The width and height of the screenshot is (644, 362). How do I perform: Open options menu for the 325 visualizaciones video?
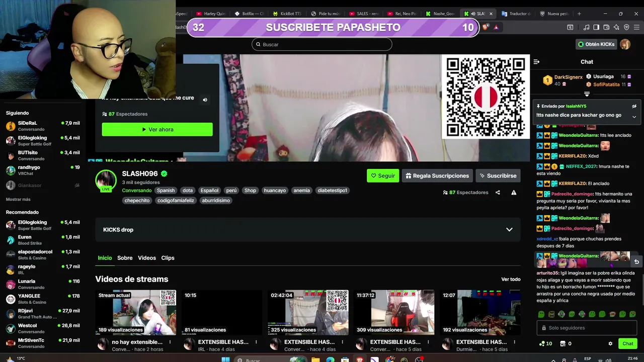[x=342, y=342]
